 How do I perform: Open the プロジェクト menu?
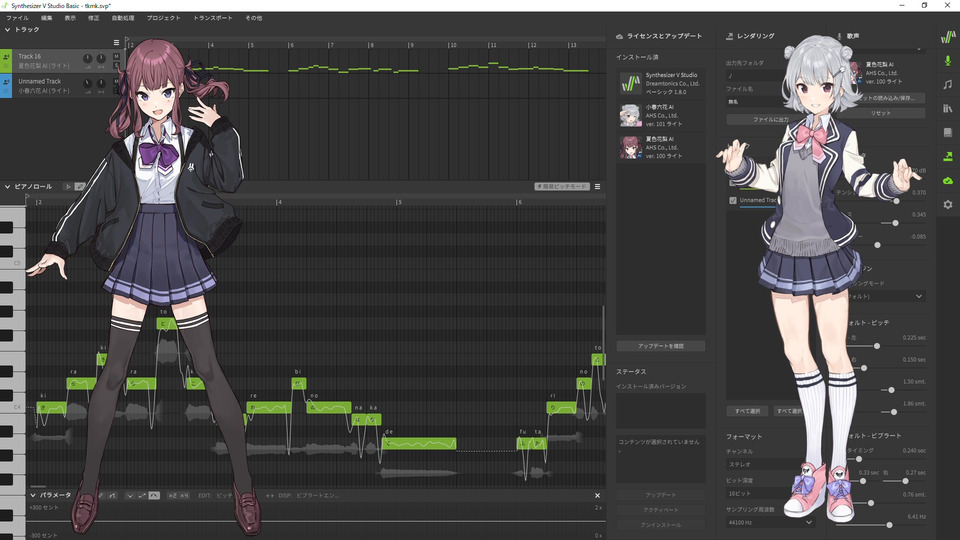coord(163,18)
